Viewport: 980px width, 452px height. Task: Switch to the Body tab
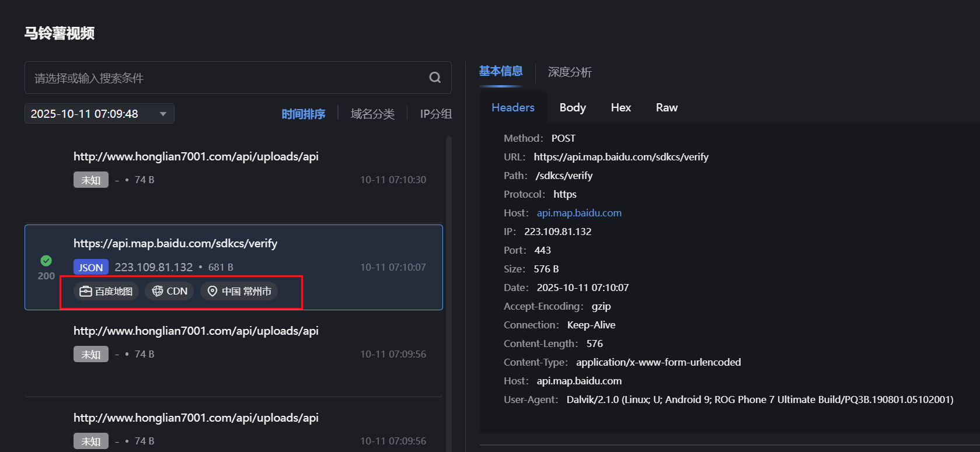click(573, 107)
